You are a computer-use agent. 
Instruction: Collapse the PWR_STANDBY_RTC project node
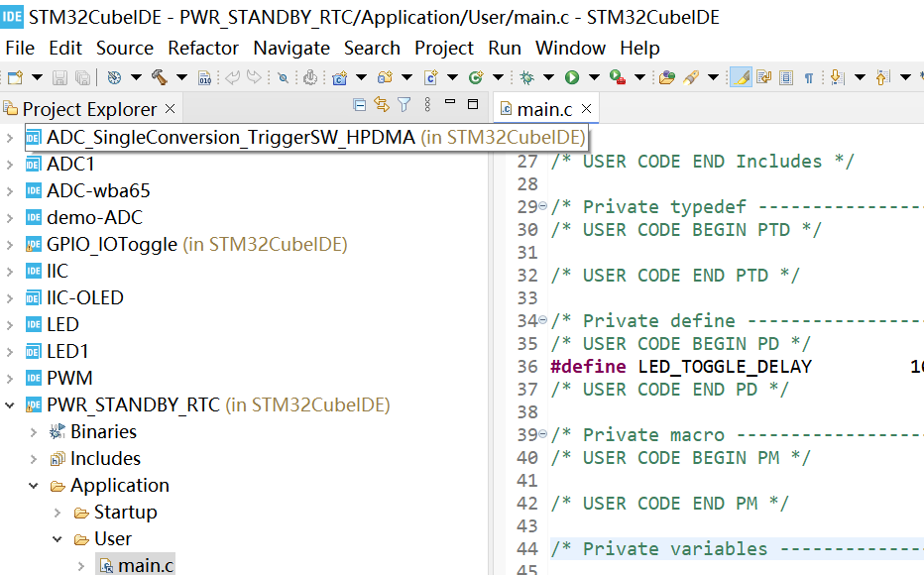(11, 405)
